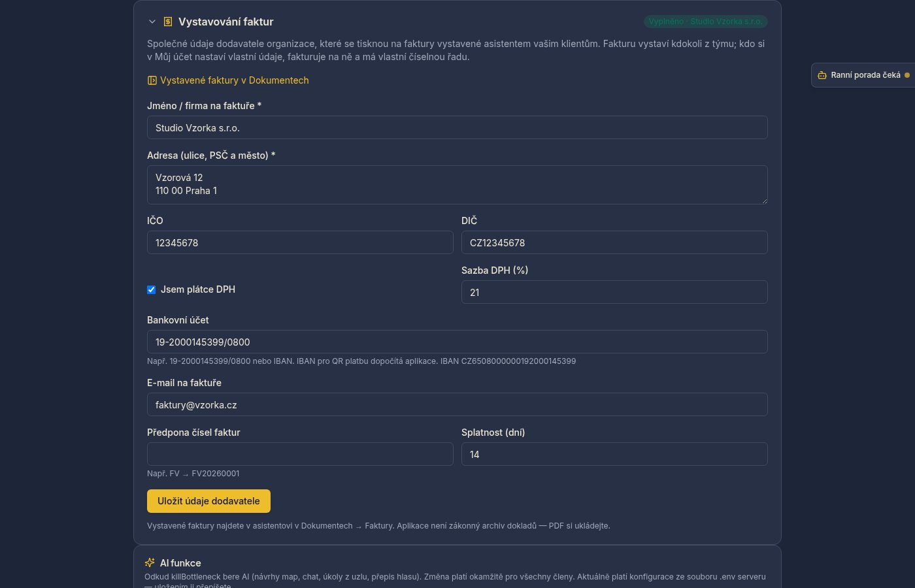Focus the DIČ input field

pyautogui.click(x=614, y=242)
